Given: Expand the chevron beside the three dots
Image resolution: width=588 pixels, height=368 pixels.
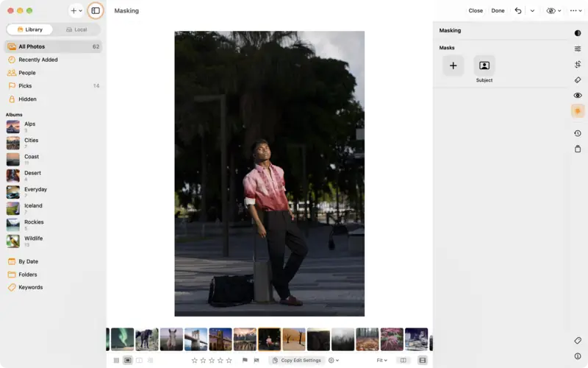Looking at the screenshot, I should click(x=580, y=11).
